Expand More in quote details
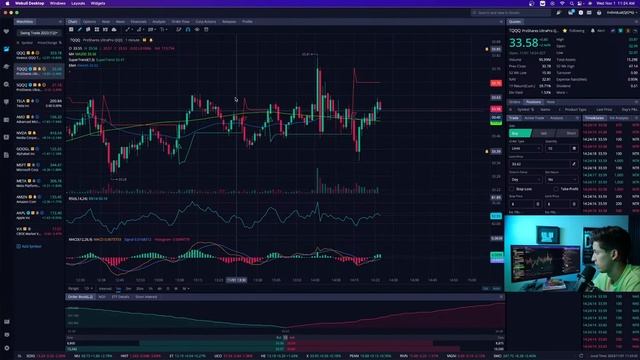Screen dimensions: 640x360 click(562, 93)
